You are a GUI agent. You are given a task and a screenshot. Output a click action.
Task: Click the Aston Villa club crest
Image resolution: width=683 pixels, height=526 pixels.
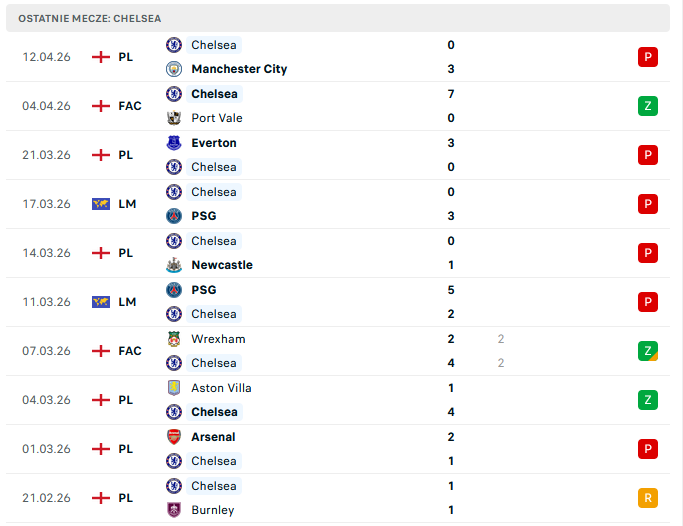point(174,388)
